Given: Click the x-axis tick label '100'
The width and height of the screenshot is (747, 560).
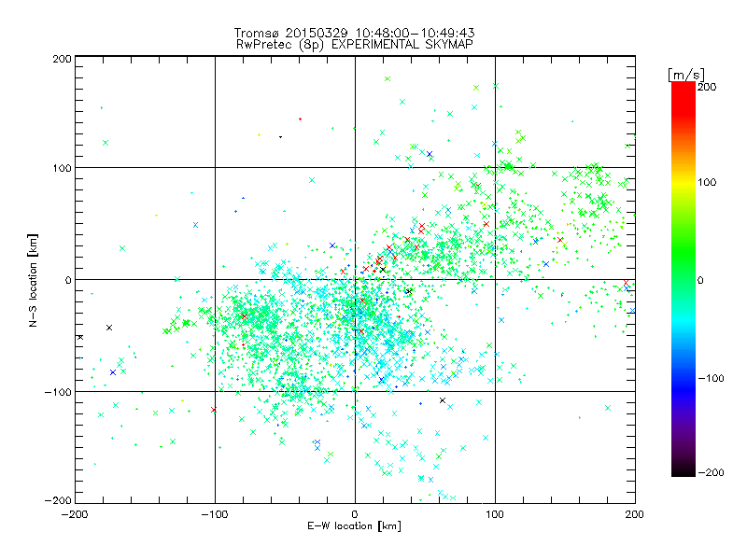Looking at the screenshot, I should [x=495, y=514].
